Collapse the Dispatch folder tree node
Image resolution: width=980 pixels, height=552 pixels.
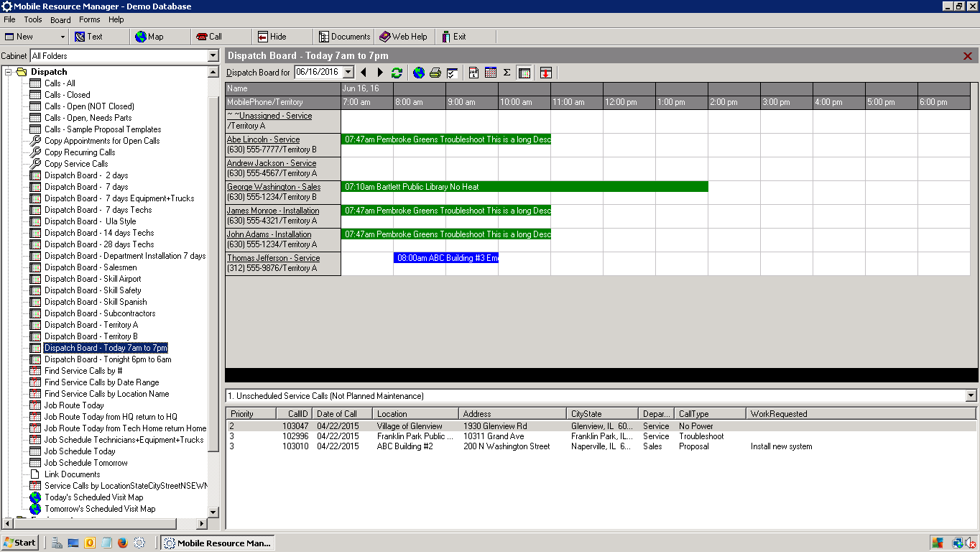click(9, 72)
